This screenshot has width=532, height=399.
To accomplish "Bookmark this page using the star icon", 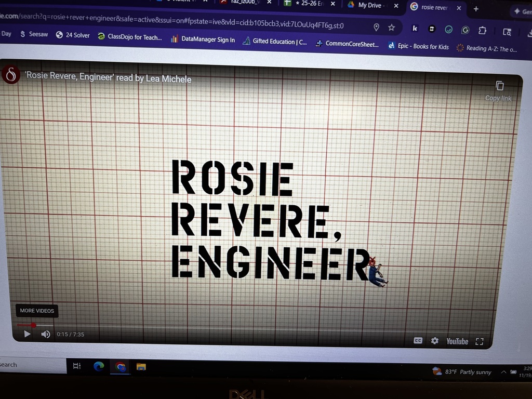I will (391, 27).
